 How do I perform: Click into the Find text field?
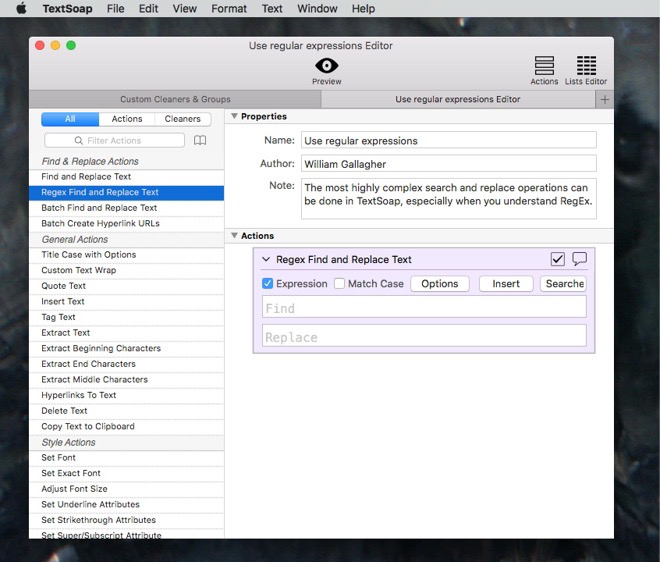(x=424, y=308)
